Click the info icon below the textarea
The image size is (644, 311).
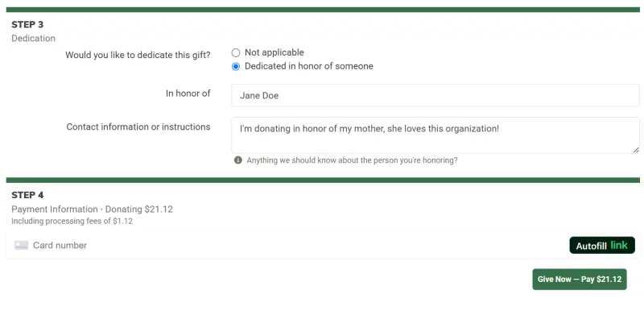[x=238, y=160]
